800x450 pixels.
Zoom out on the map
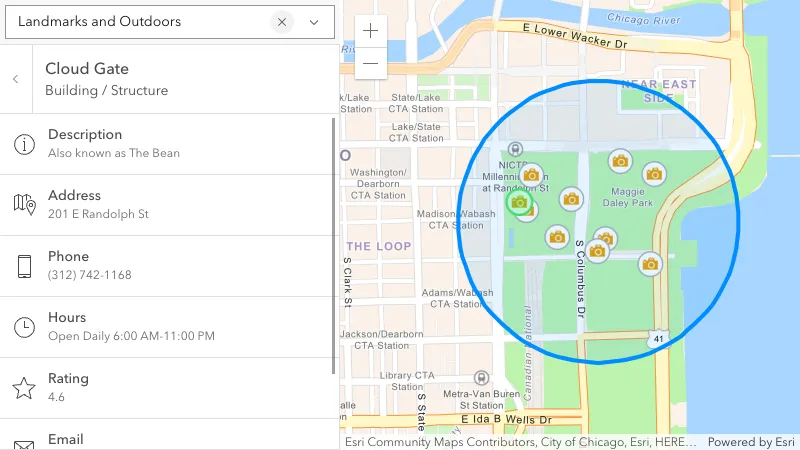point(371,63)
